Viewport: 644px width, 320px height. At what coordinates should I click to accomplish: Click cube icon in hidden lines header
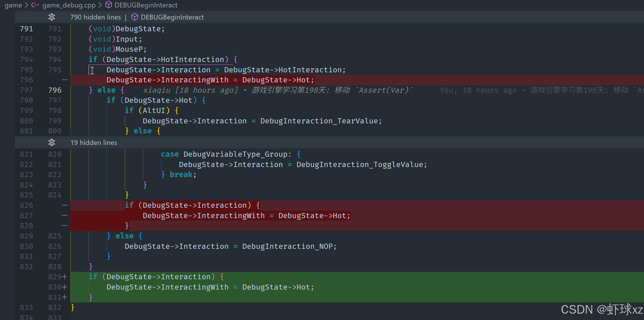pos(134,17)
